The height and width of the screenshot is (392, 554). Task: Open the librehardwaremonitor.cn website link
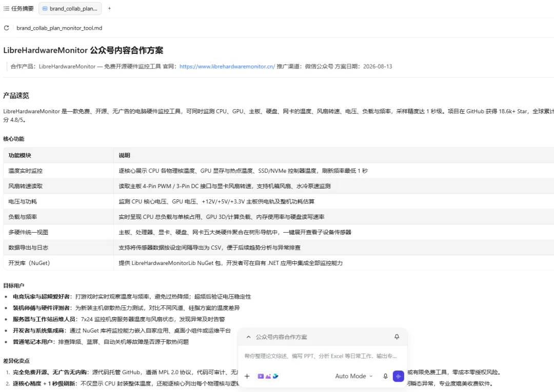pos(227,66)
